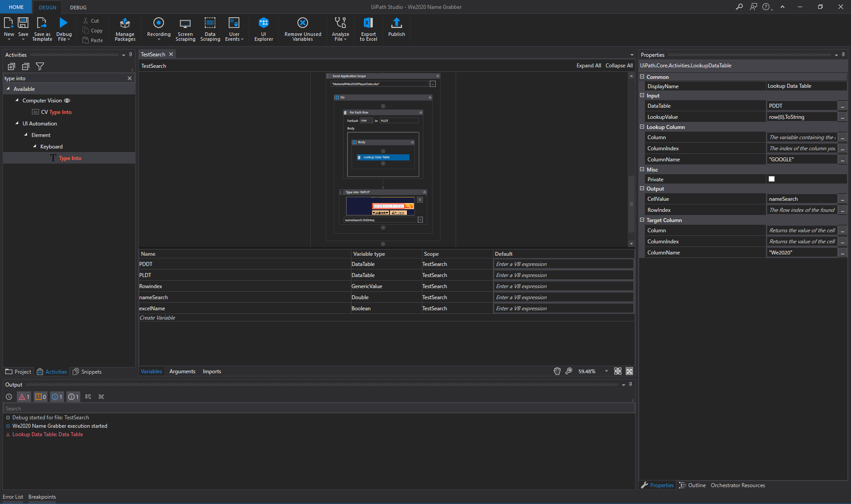Toggle the Private checkbox in Misc
The width and height of the screenshot is (851, 504).
[x=771, y=179]
